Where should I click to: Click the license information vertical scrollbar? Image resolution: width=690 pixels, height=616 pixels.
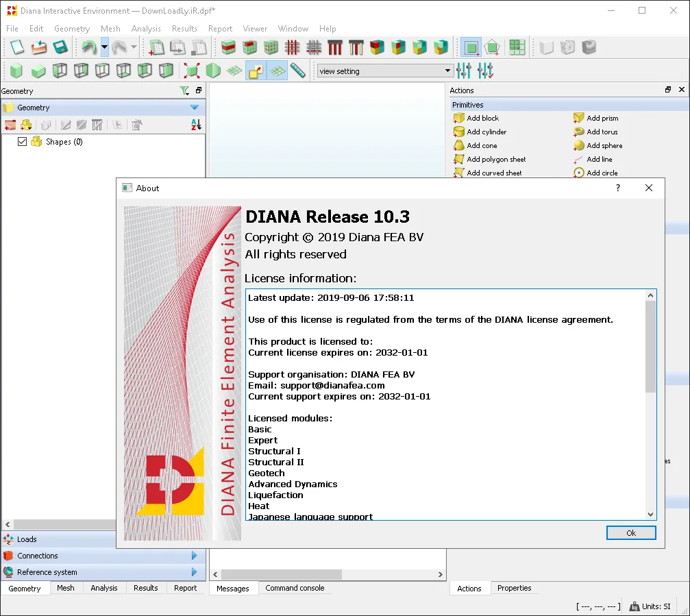651,405
